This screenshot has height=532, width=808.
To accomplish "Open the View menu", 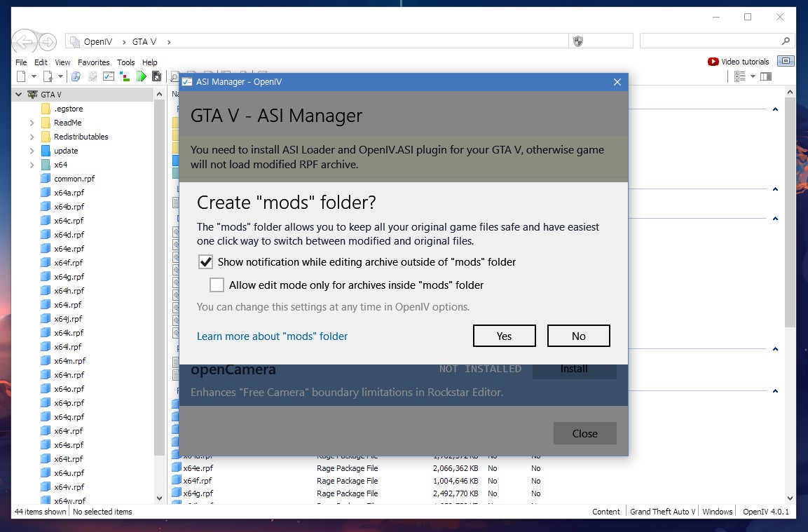I will (62, 62).
